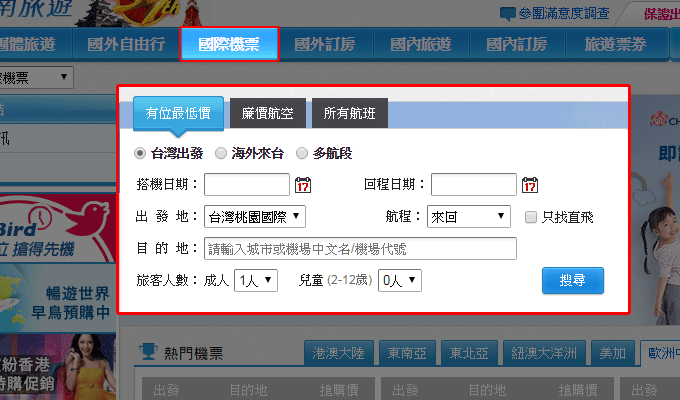Expand the 出發地 airport dropdown
The height and width of the screenshot is (400, 680).
254,216
